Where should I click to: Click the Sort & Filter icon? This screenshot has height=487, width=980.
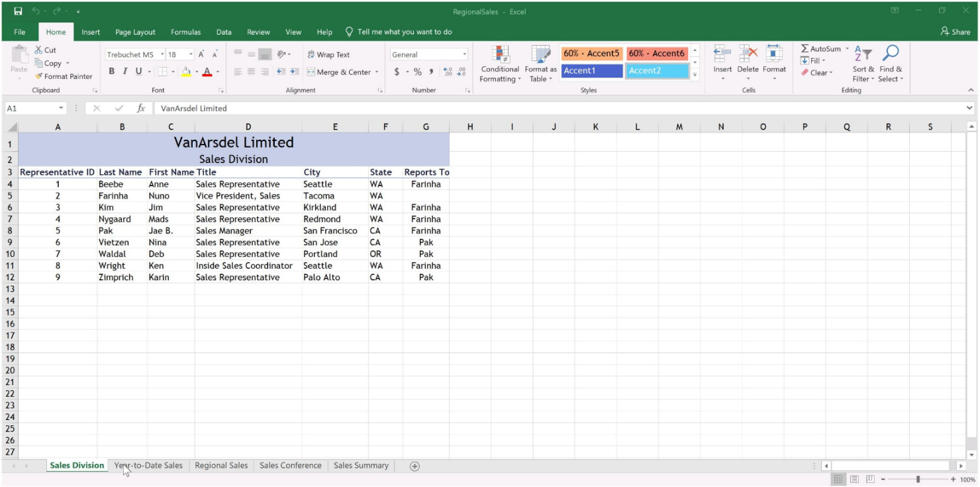[863, 54]
